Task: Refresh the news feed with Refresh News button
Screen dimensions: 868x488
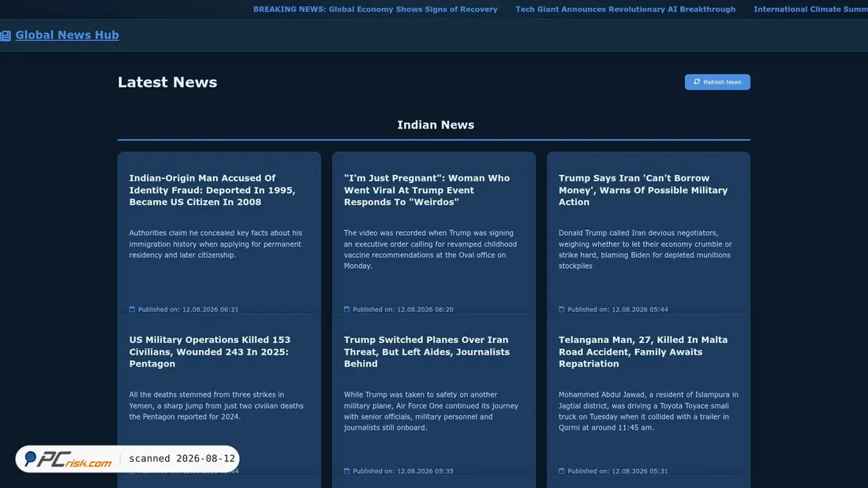Action: tap(717, 82)
